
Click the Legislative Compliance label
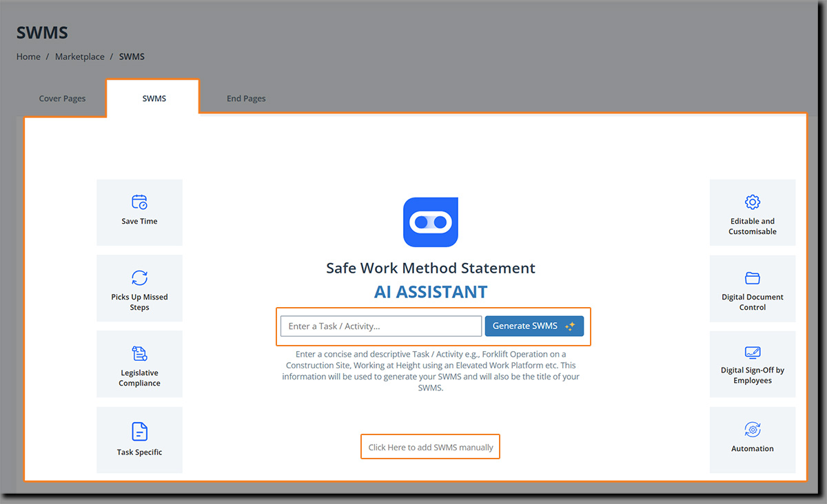click(139, 378)
